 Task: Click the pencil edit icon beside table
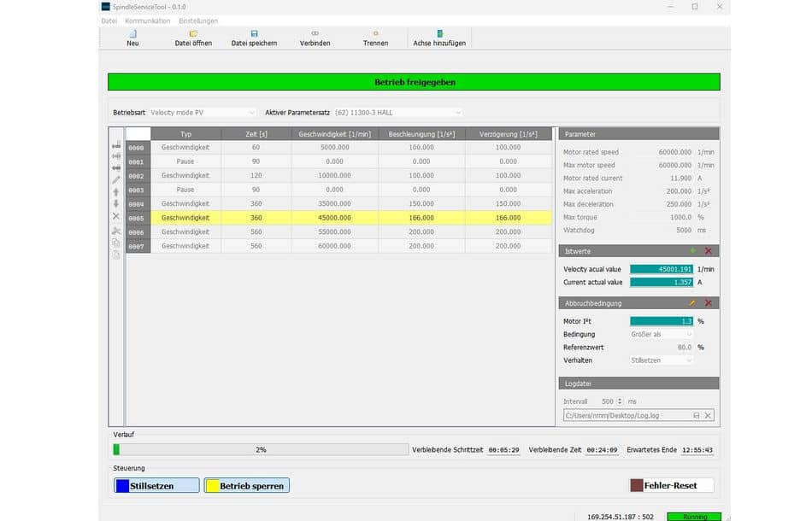pos(116,180)
